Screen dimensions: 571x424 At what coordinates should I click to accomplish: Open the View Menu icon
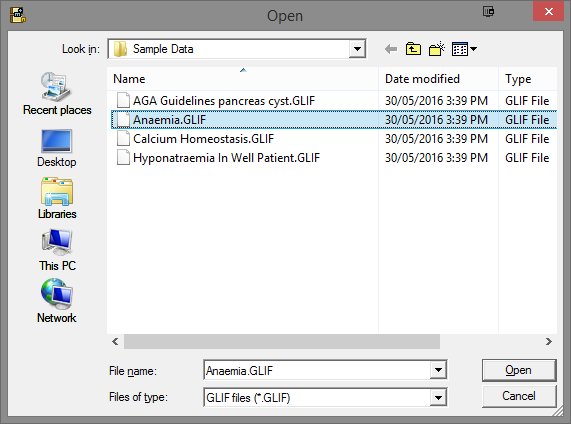[x=464, y=49]
